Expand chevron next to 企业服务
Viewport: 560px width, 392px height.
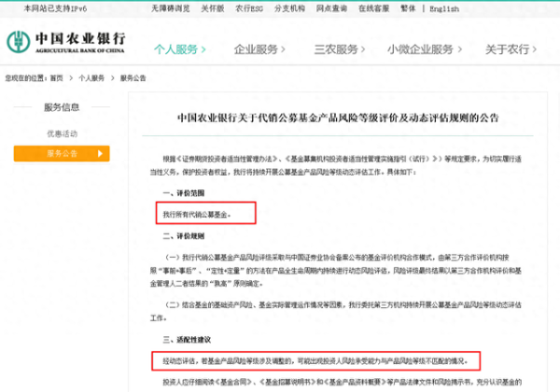(x=283, y=49)
